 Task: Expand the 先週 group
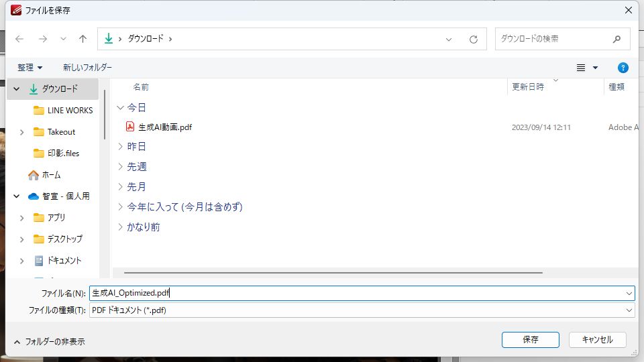[x=120, y=166]
